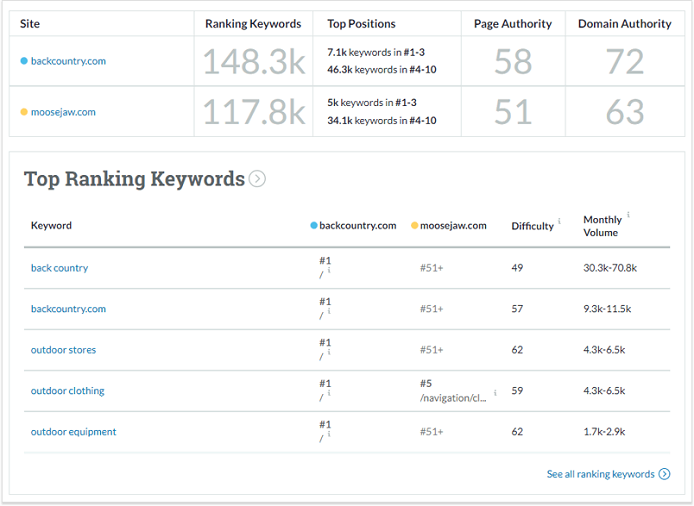Image resolution: width=694 pixels, height=506 pixels.
Task: Click info icon in 'back country' ranking row
Action: tap(329, 270)
